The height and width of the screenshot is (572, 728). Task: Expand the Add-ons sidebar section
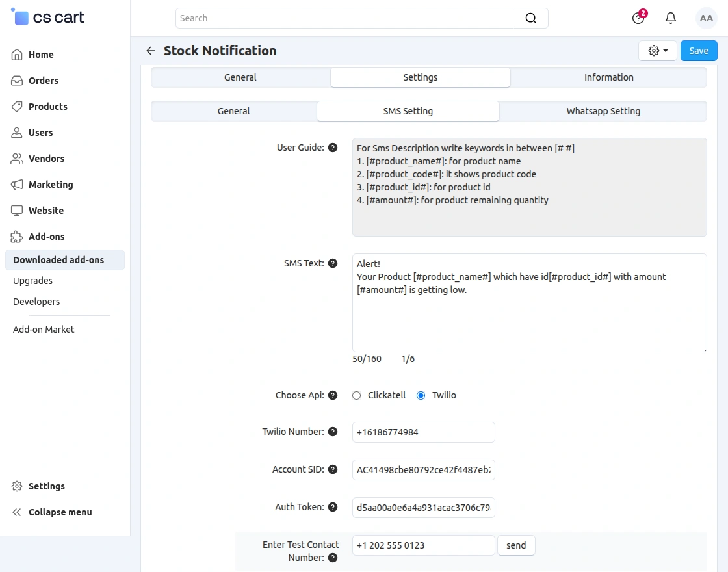point(46,237)
